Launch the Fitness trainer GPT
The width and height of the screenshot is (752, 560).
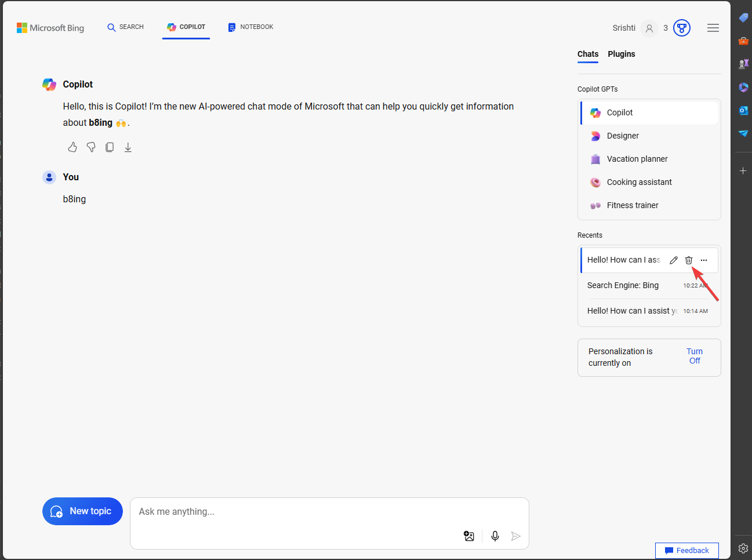tap(649, 205)
